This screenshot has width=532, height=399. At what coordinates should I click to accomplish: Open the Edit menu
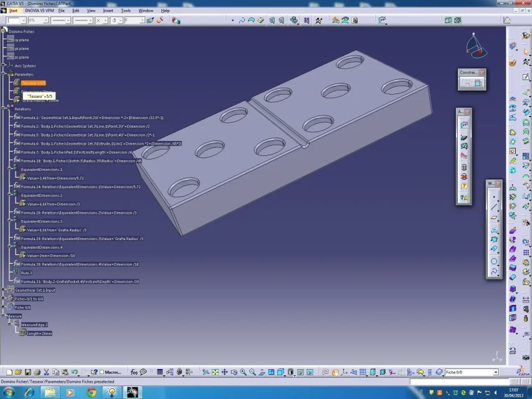tap(75, 11)
